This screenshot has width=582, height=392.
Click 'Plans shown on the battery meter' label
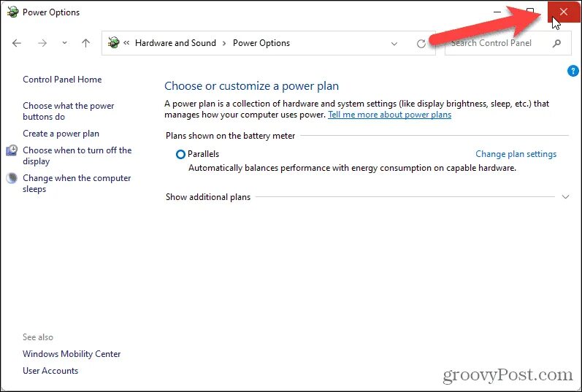pos(230,136)
